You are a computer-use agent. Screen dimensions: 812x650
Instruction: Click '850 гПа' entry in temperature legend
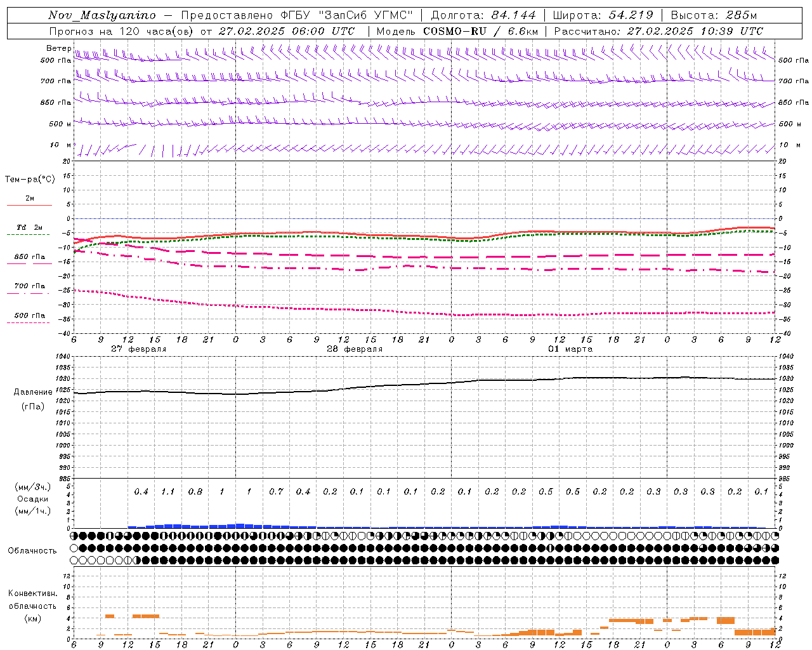click(x=29, y=257)
